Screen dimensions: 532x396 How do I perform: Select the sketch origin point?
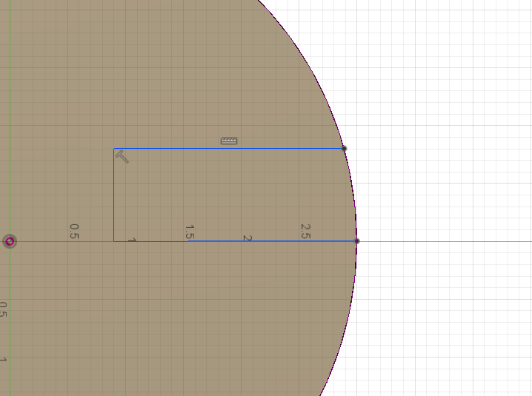tap(10, 241)
